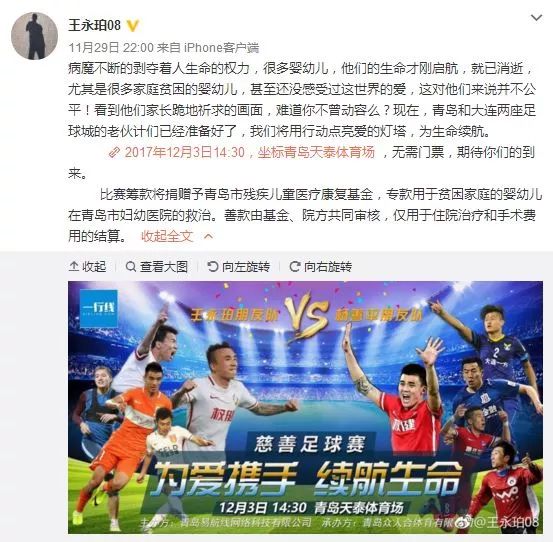553x542 pixels.
Task: Click the counter-clockwise rotate icon
Action: [x=213, y=267]
